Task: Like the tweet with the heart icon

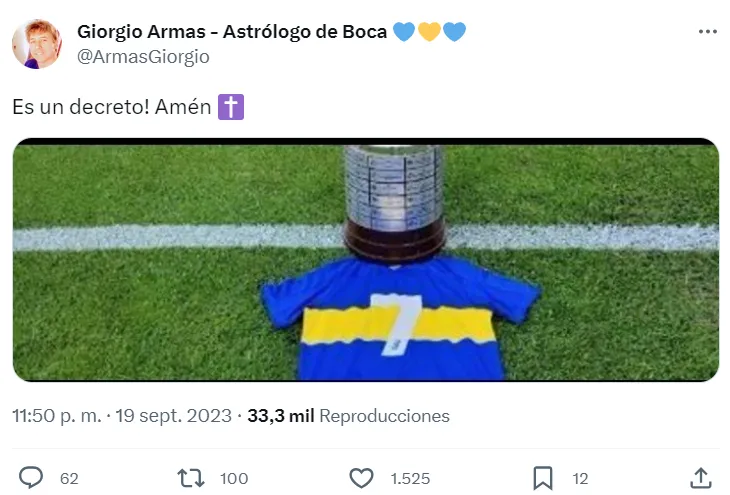Action: pyautogui.click(x=361, y=478)
